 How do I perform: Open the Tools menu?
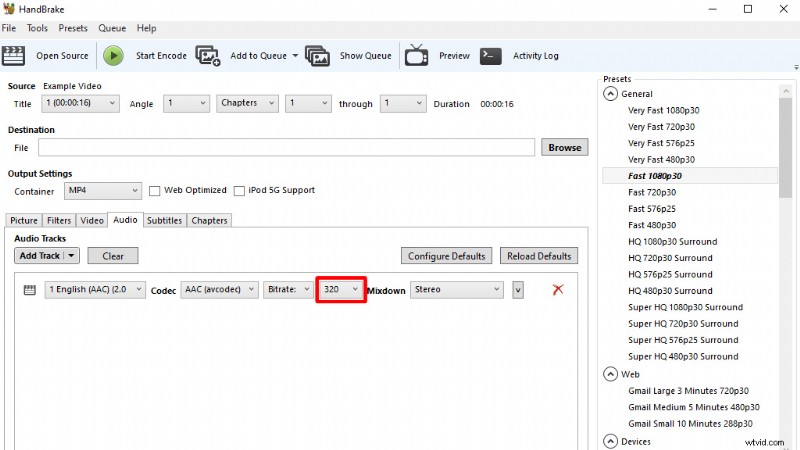tap(37, 28)
